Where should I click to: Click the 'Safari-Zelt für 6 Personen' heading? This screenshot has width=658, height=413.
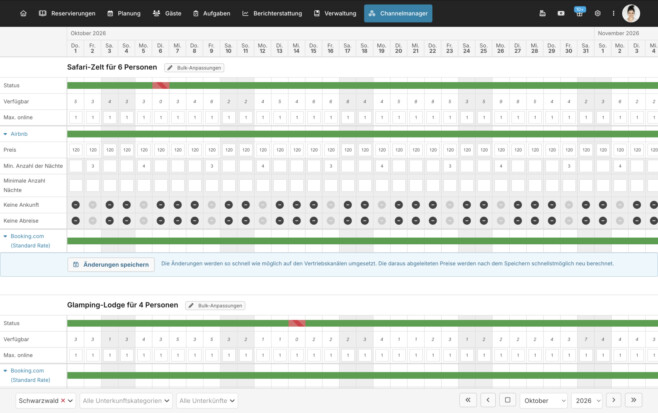(112, 67)
